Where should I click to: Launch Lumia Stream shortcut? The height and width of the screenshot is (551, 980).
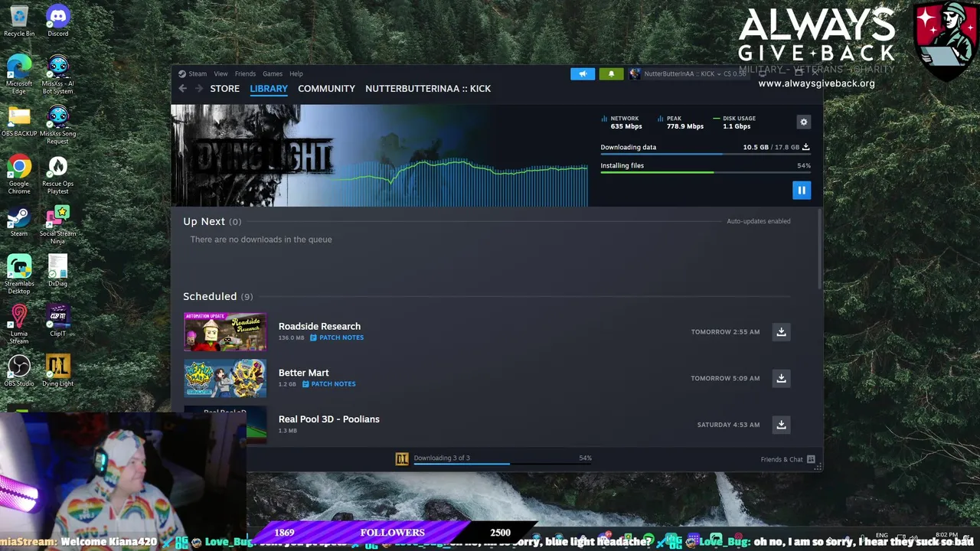(19, 324)
